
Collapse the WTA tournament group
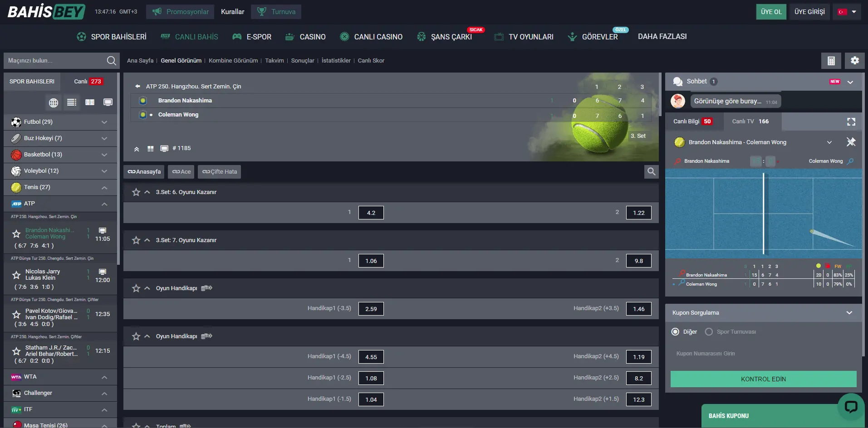[x=60, y=377]
